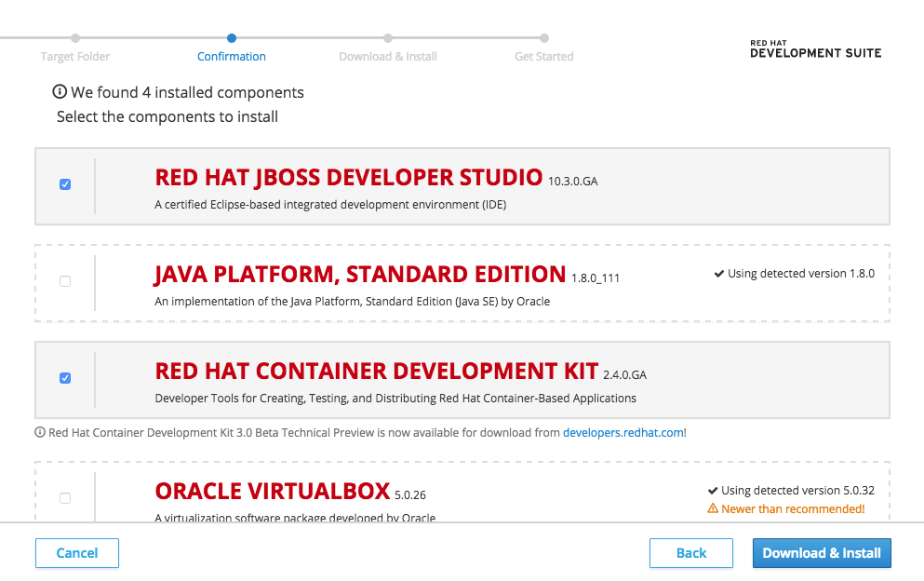Select the Target Folder step
Image resolution: width=924 pixels, height=582 pixels.
click(x=74, y=57)
